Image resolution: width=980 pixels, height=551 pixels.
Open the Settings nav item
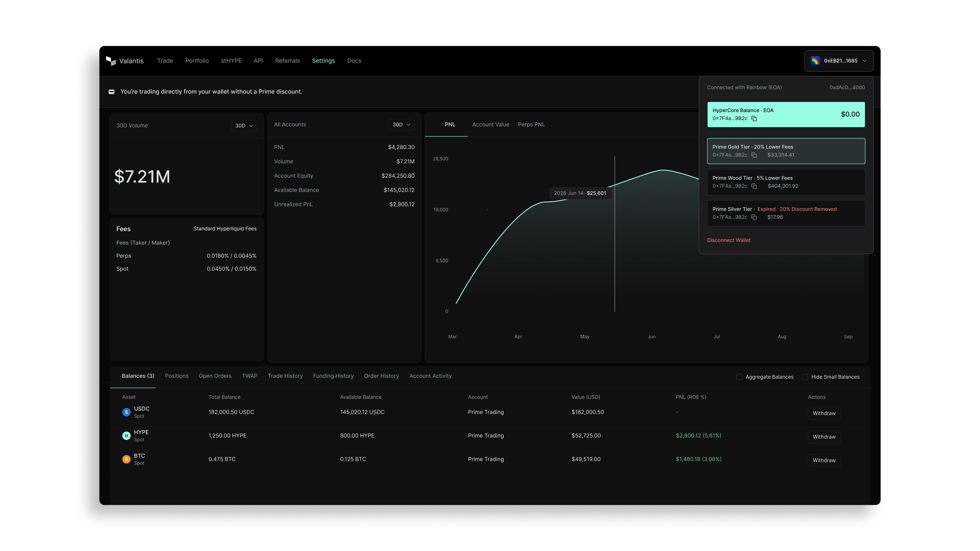tap(323, 61)
